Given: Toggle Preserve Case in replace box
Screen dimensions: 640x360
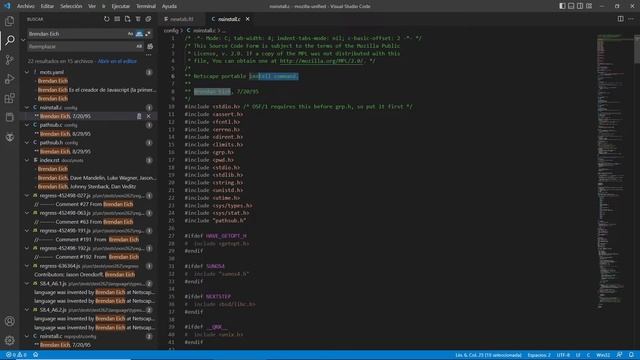Looking at the screenshot, I should click(x=139, y=47).
